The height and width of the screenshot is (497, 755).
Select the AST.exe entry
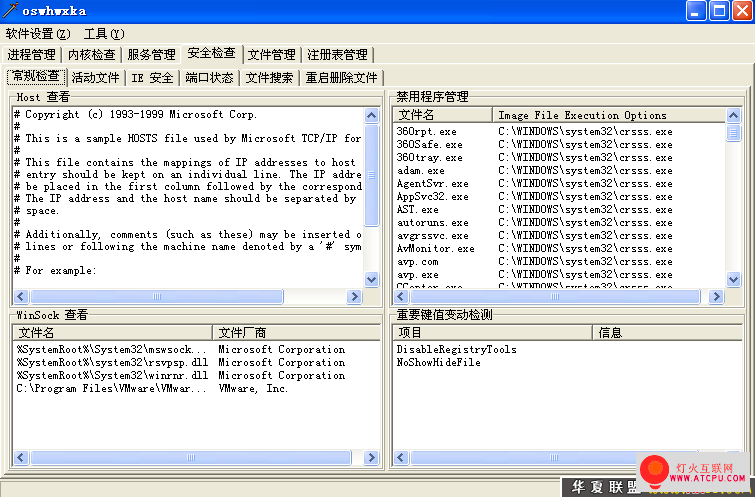coord(559,209)
